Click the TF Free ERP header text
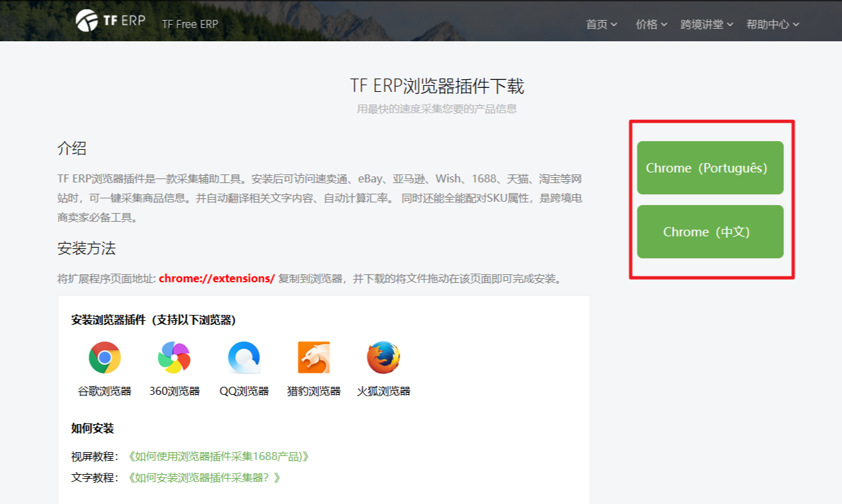Viewport: 842px width, 504px height. 190,24
